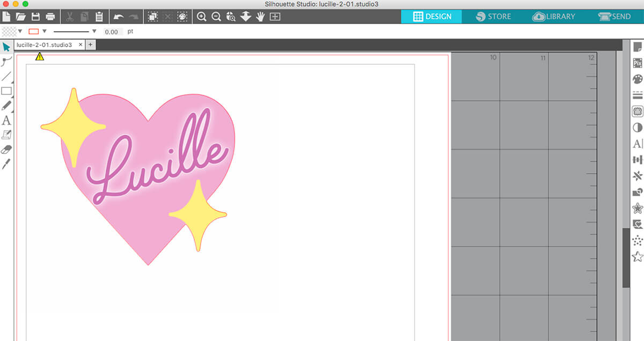Click the red line color swatch
644x341 pixels.
pos(33,32)
